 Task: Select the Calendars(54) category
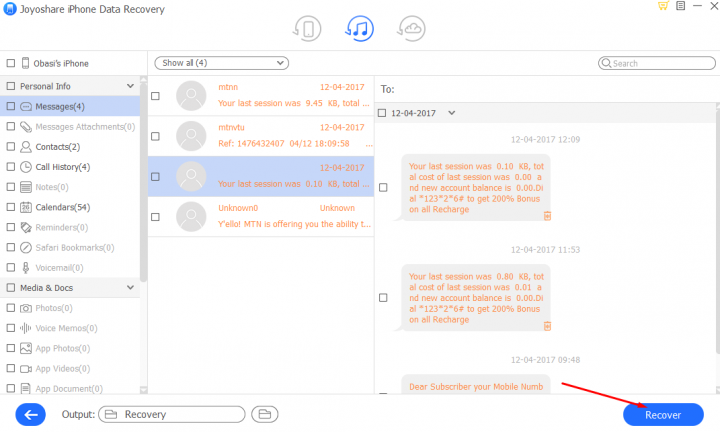pos(70,208)
